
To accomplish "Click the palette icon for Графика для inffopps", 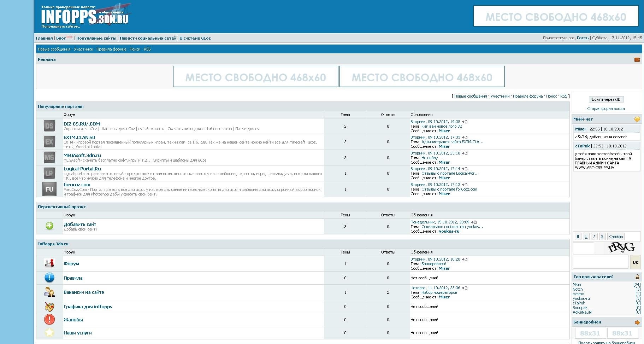I will point(49,307).
